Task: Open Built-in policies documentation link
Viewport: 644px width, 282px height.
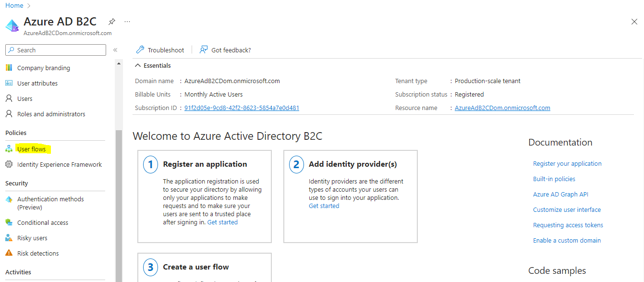Action: [554, 179]
